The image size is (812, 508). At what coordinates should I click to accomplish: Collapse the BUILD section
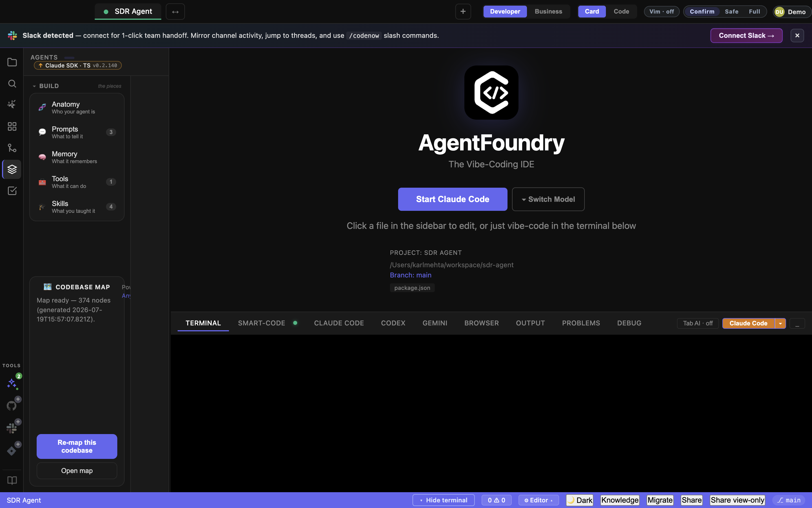(x=46, y=86)
